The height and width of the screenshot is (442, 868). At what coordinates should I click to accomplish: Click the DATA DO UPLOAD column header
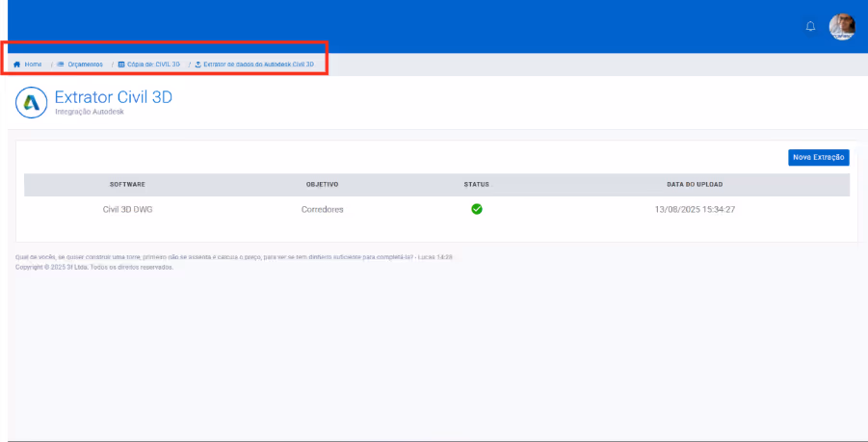click(x=695, y=184)
